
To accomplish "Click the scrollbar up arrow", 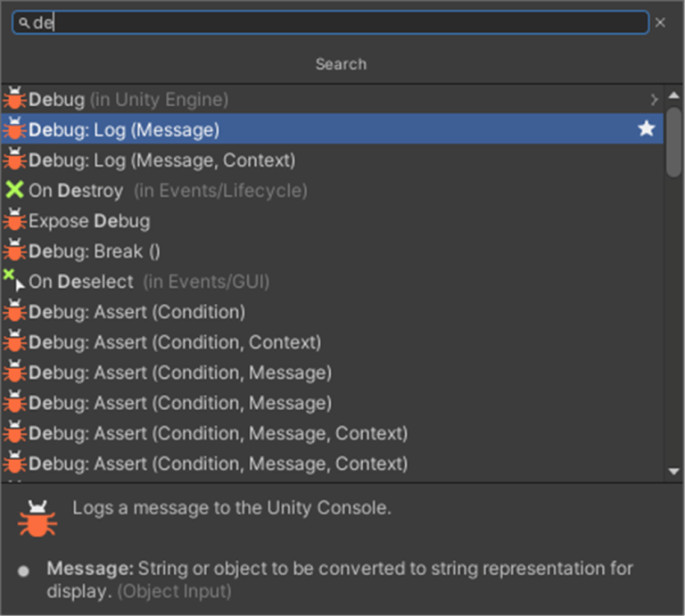I will tap(674, 97).
